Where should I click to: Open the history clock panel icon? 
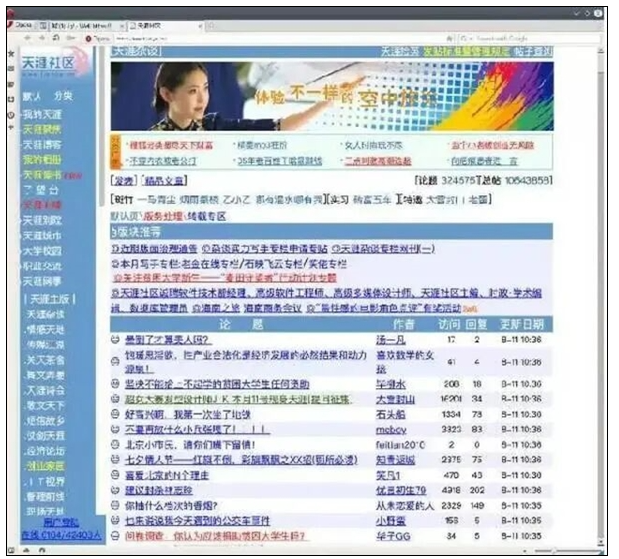pos(11,115)
